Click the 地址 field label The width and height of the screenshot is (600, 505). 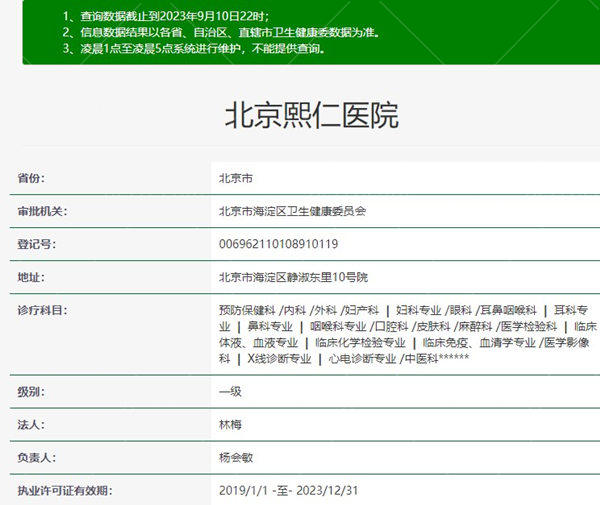pyautogui.click(x=31, y=277)
